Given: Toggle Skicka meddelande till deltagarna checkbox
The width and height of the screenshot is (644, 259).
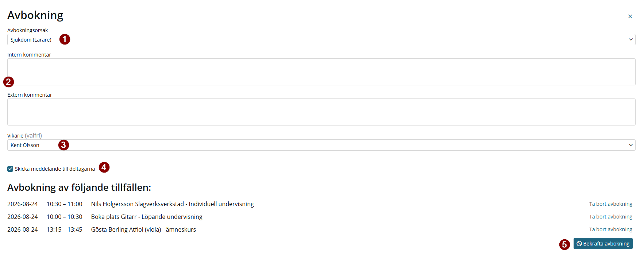Looking at the screenshot, I should tap(10, 169).
